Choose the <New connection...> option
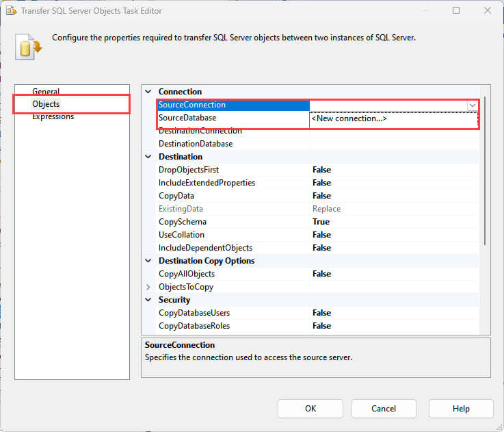 (x=349, y=118)
